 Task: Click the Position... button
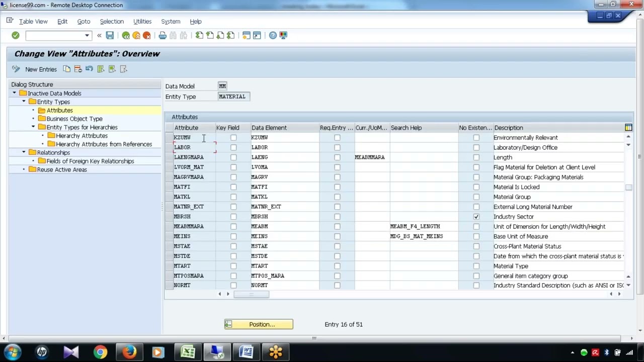(x=259, y=324)
